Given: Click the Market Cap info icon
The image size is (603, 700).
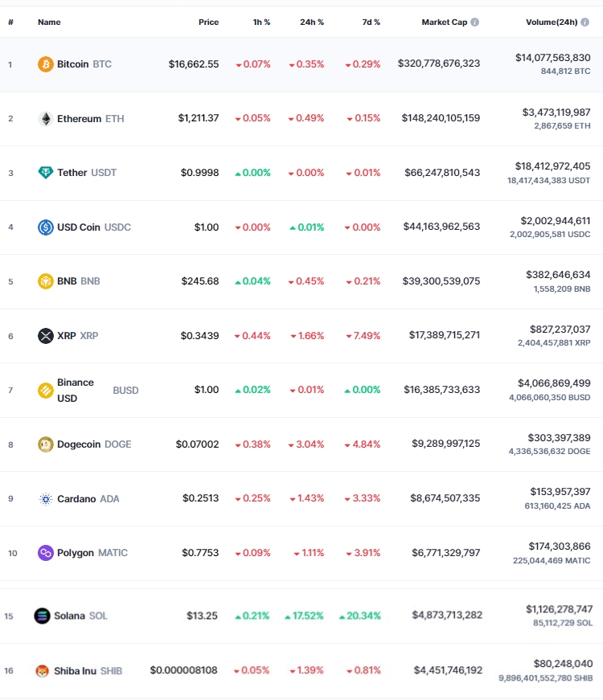Looking at the screenshot, I should tap(475, 22).
